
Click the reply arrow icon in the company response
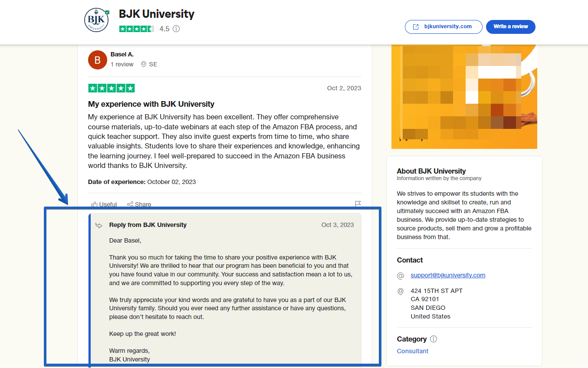click(99, 225)
